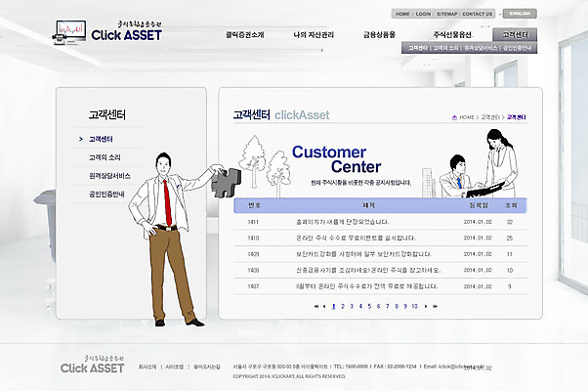Open 찾아오시는길 link in the footer
The height and width of the screenshot is (391, 588).
(x=207, y=367)
